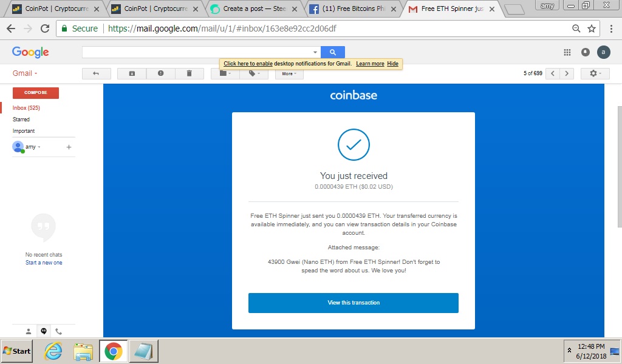The width and height of the screenshot is (622, 364).
Task: Show hidden system tray icons
Action: [x=569, y=351]
